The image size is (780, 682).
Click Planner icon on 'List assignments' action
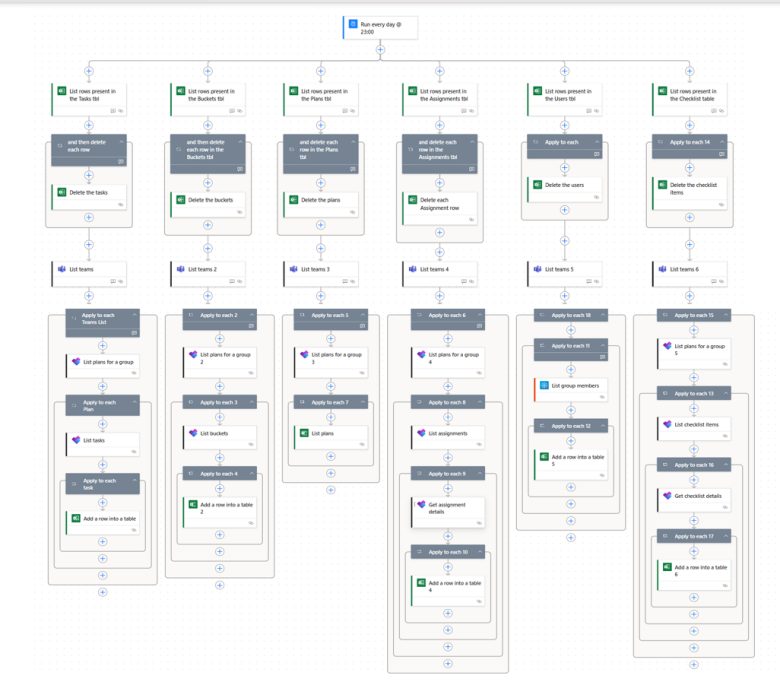click(x=420, y=433)
